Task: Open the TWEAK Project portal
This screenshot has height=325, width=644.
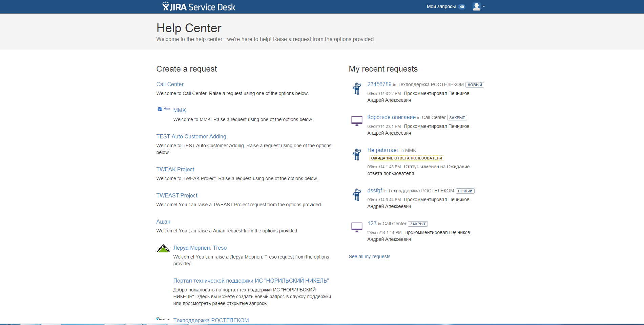Action: click(175, 169)
